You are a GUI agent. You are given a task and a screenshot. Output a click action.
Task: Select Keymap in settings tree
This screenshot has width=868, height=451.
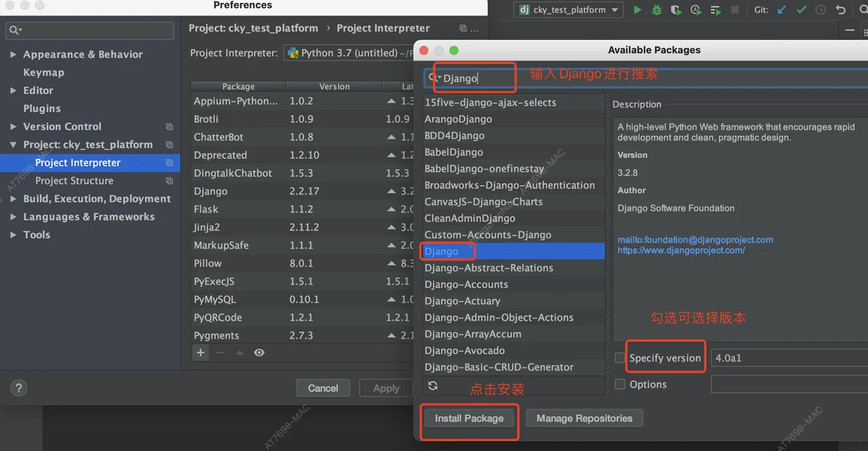point(43,72)
